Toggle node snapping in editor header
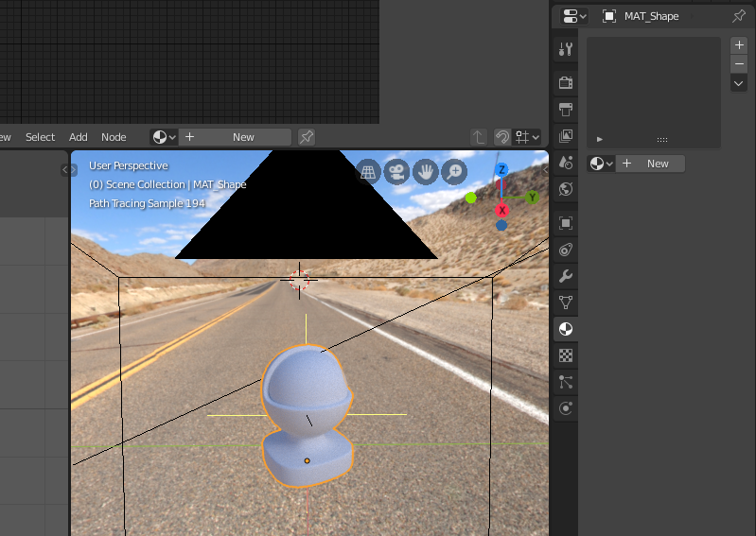 coord(521,137)
